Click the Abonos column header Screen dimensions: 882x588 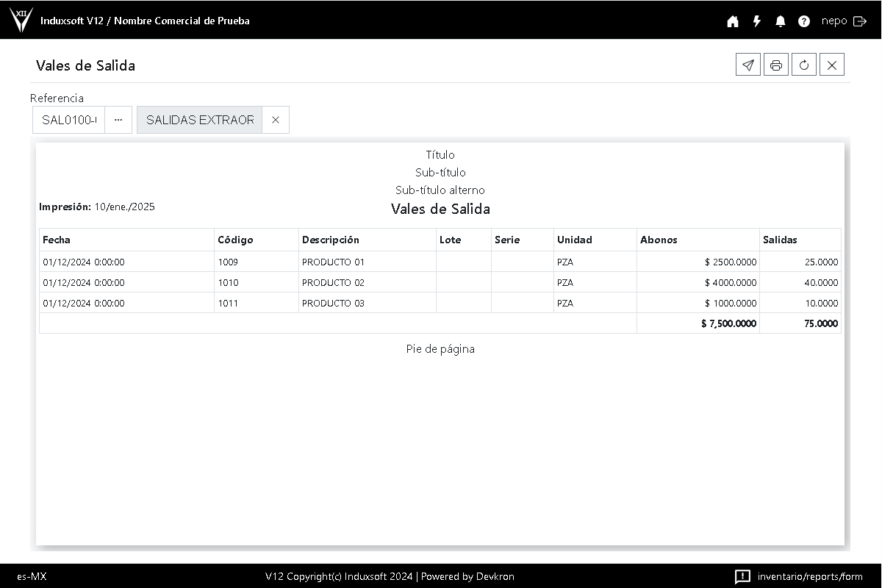(x=659, y=240)
